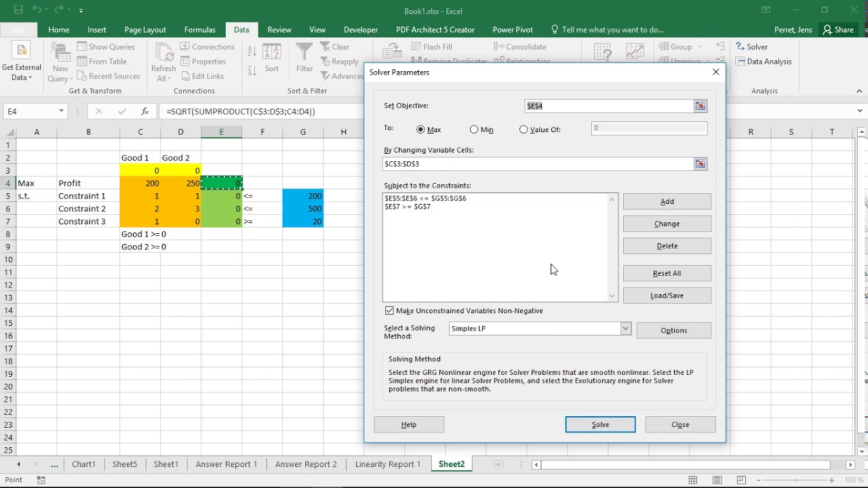
Task: Click the Help button in Solver dialog
Action: click(x=409, y=424)
